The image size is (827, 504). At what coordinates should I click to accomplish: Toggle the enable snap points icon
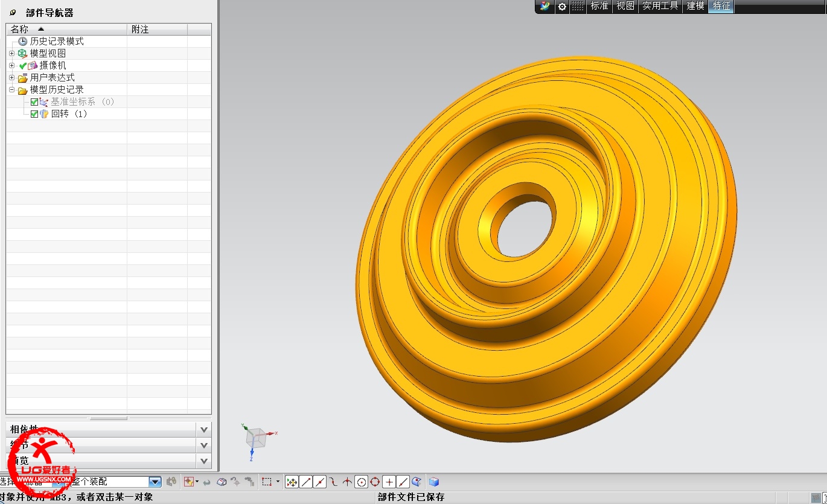click(x=292, y=482)
